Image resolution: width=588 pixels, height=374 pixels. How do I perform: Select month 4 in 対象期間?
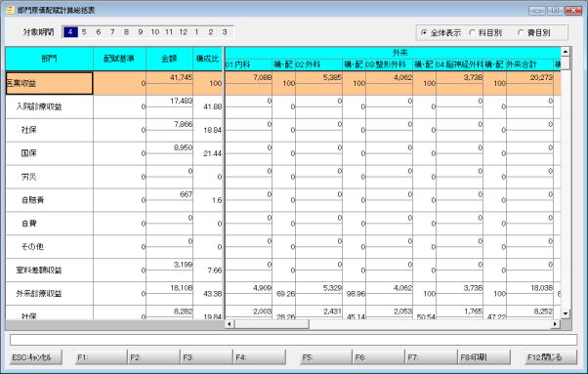click(70, 32)
